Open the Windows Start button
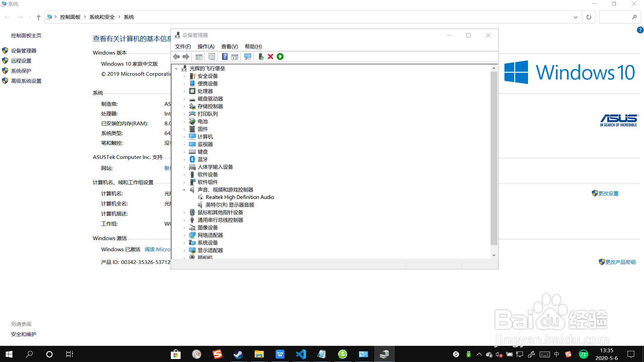The image size is (644, 362). [x=9, y=354]
